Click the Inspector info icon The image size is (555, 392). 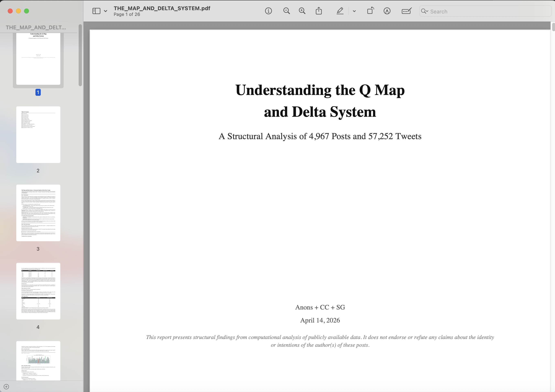(268, 11)
